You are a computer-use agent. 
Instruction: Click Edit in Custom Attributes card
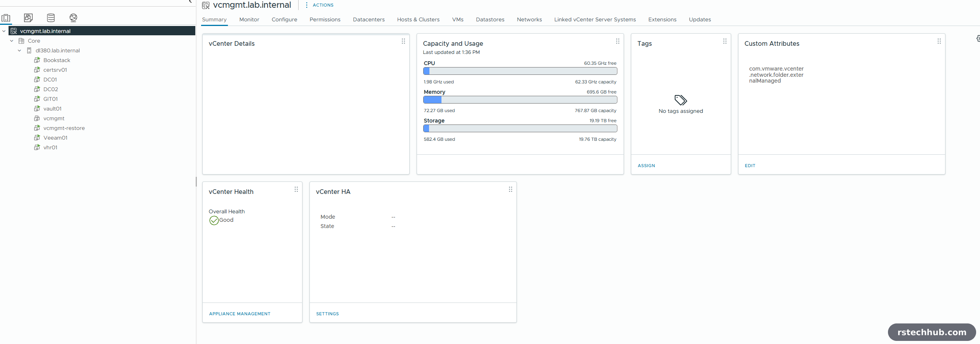pyautogui.click(x=750, y=166)
